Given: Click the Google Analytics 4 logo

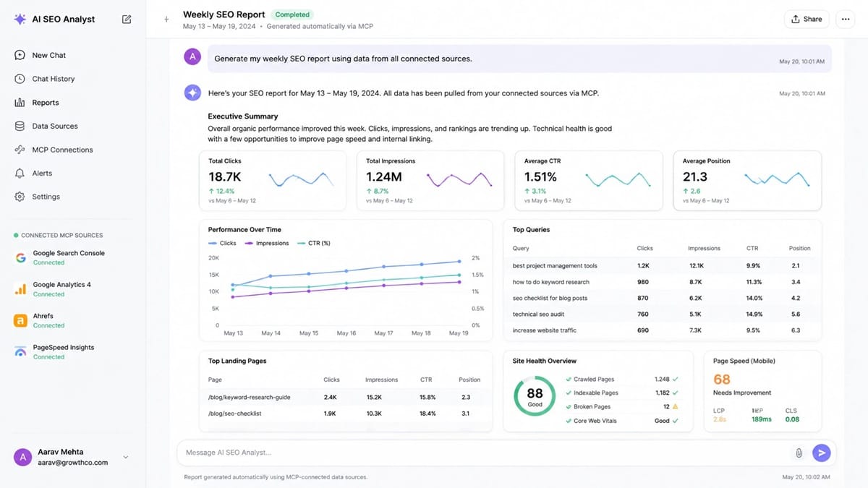Looking at the screenshot, I should (x=20, y=289).
